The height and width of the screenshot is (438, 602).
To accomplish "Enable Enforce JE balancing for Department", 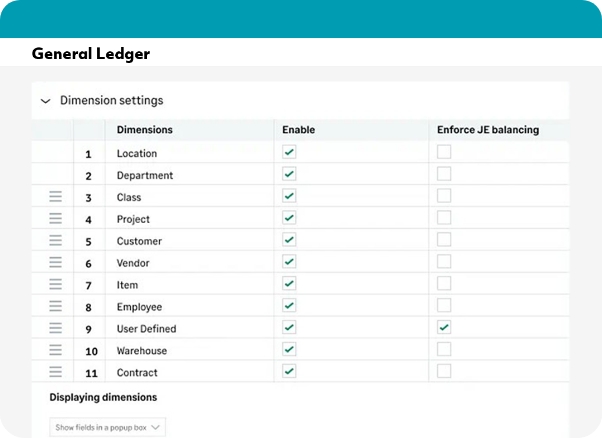I will pos(444,174).
